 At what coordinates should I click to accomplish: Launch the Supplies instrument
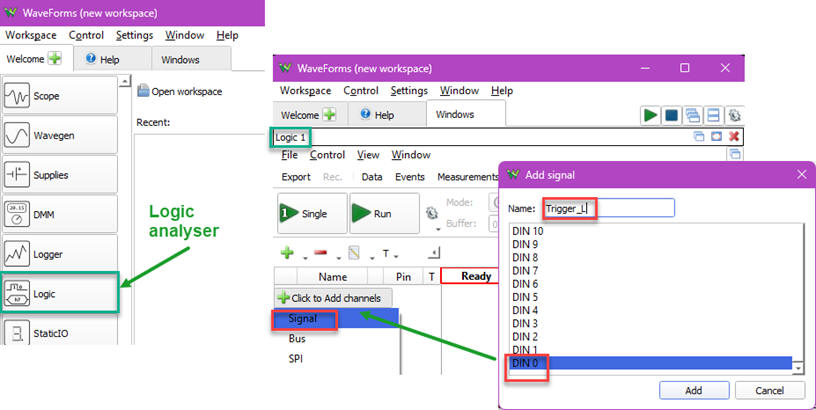[x=59, y=175]
